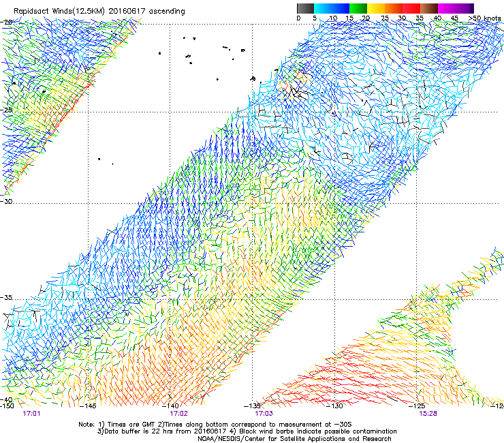Click the purple '17:03' swath time

coord(264,414)
